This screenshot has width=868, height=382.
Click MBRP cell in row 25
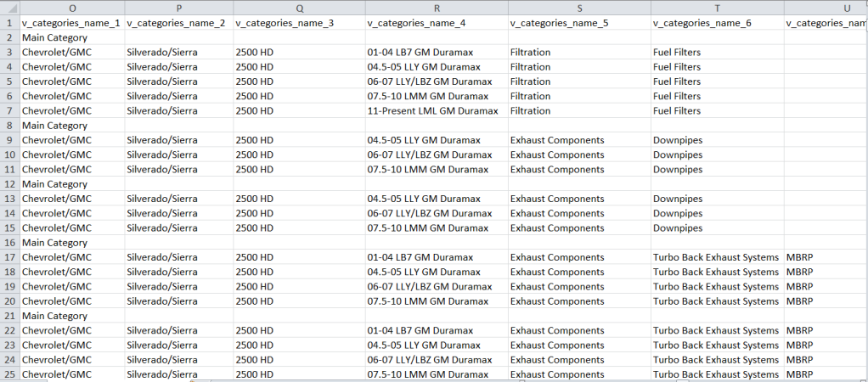coord(826,374)
